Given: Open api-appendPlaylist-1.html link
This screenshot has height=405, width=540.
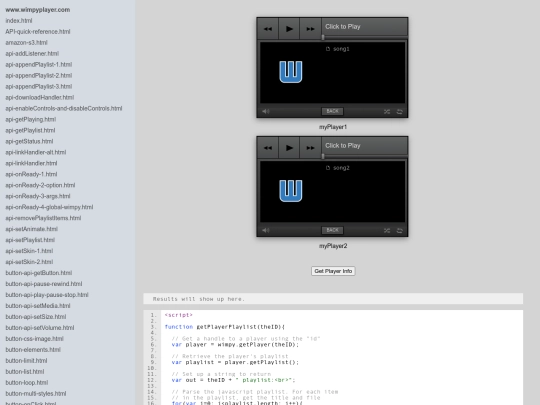Looking at the screenshot, I should click(x=39, y=64).
